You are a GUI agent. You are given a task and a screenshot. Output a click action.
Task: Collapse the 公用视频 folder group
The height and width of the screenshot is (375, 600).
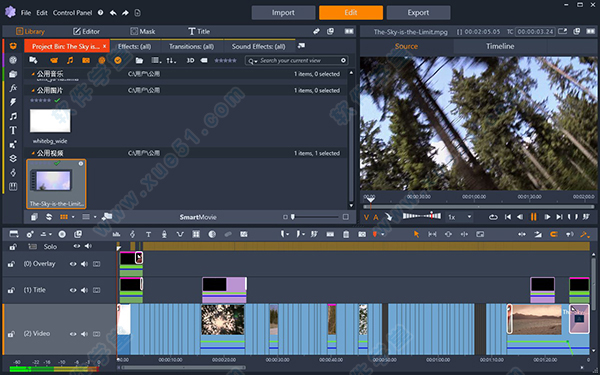point(33,153)
